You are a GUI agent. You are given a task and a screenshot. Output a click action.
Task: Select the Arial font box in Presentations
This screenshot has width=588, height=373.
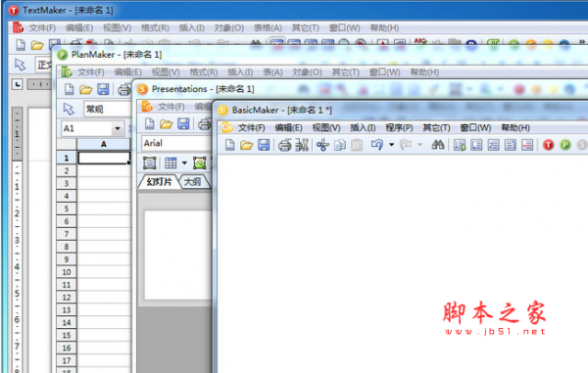point(176,143)
